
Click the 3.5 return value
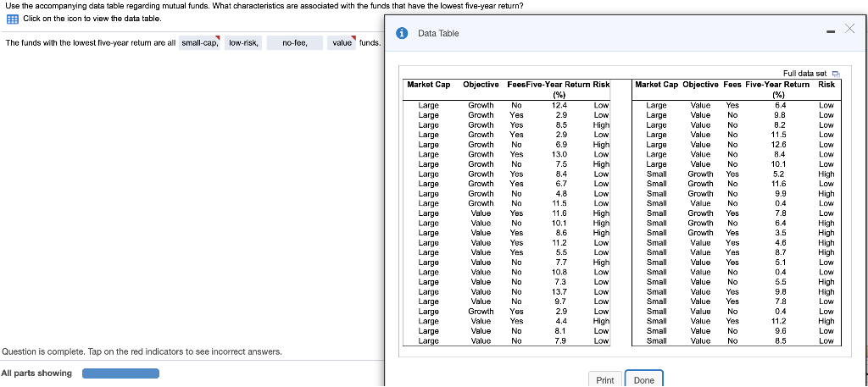[780, 233]
